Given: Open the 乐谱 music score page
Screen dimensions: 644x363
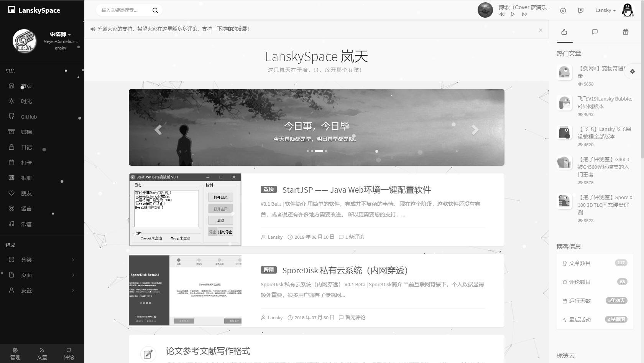Looking at the screenshot, I should [26, 224].
